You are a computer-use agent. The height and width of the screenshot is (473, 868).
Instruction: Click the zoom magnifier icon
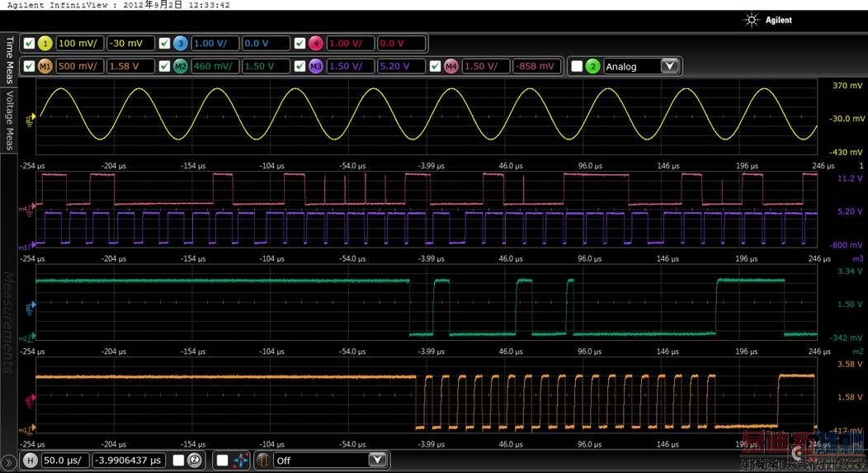[194, 461]
